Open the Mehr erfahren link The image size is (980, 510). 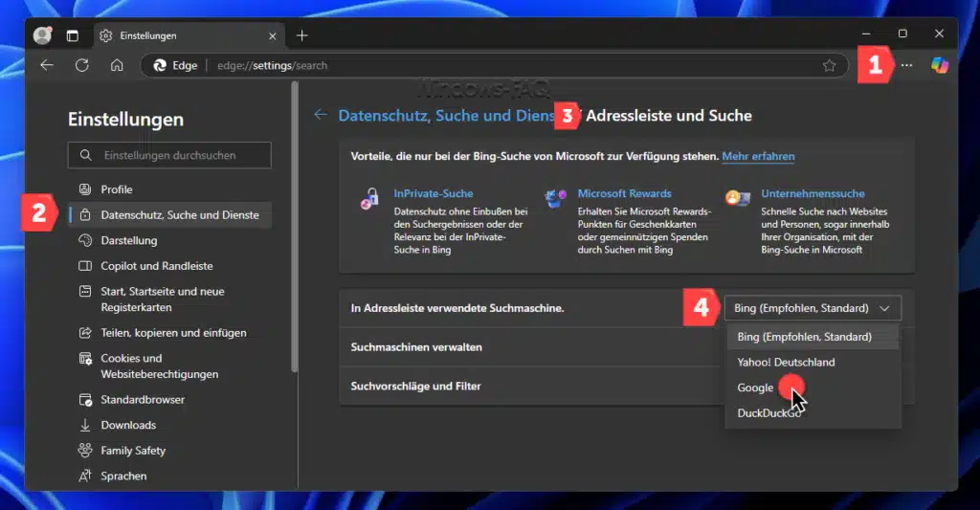point(758,156)
